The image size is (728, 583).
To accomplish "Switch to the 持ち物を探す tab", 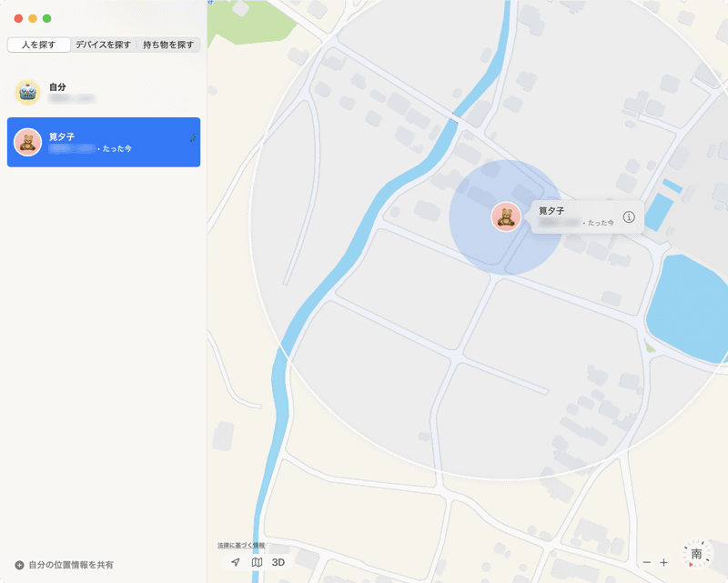I will pos(168,45).
